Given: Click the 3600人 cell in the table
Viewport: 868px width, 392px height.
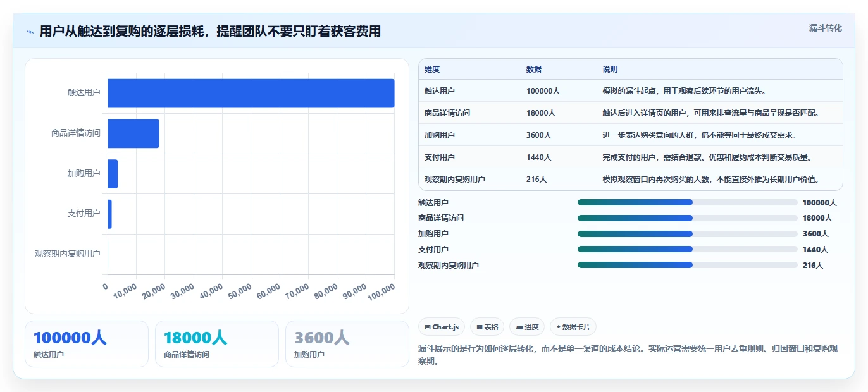Looking at the screenshot, I should click(538, 135).
